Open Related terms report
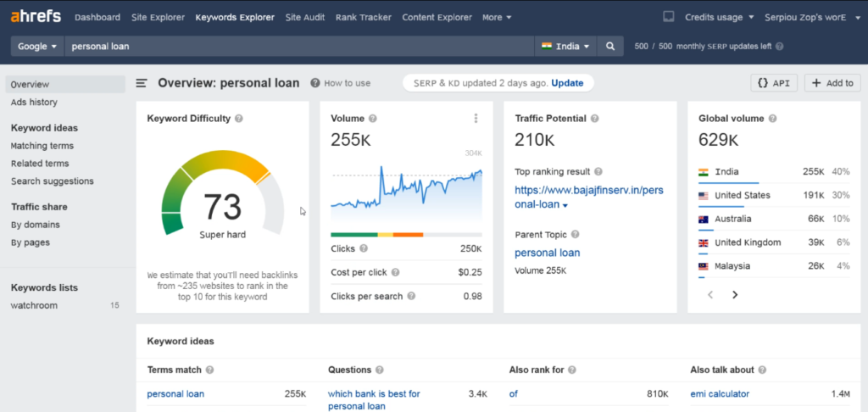The image size is (868, 412). click(40, 164)
